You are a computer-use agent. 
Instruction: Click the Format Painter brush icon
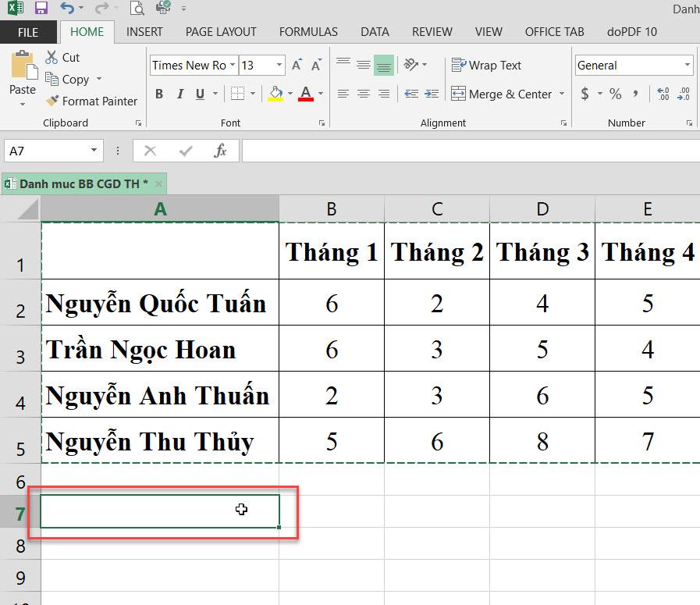pyautogui.click(x=52, y=101)
